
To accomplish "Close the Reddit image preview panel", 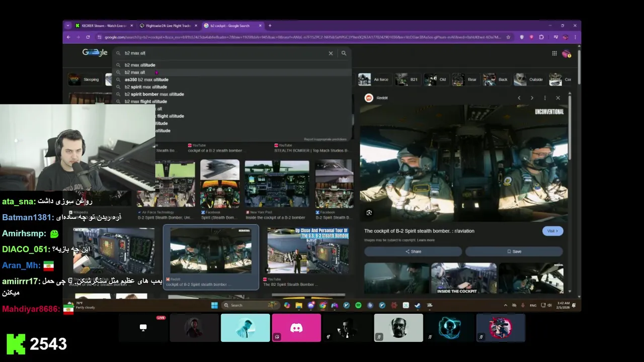I will [x=558, y=98].
